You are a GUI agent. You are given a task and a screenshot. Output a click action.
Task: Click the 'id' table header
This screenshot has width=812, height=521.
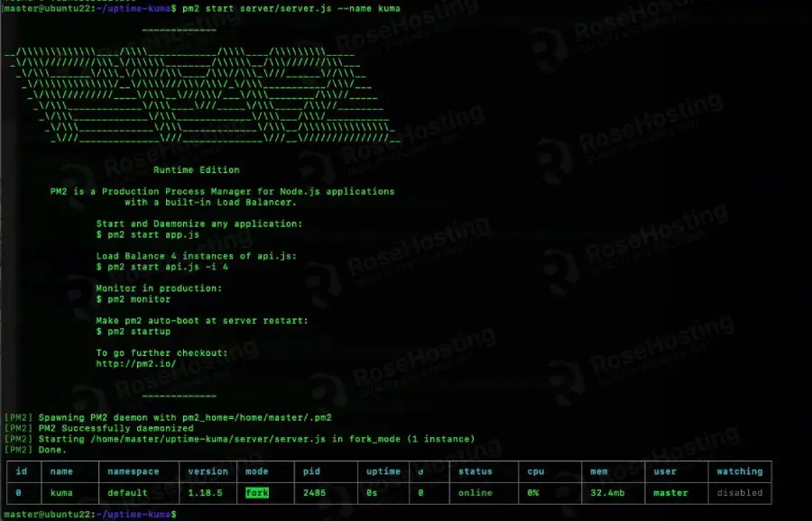coord(22,471)
